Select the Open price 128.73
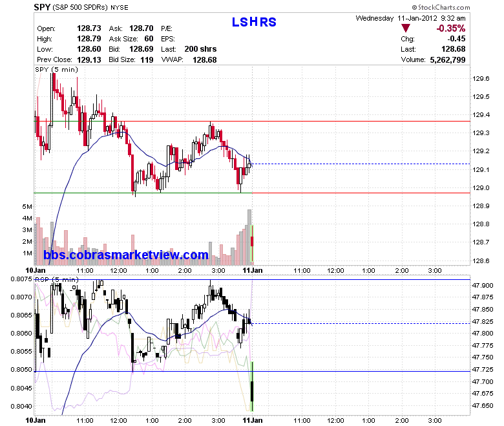Viewport: 504px width, 426px height. tap(89, 28)
